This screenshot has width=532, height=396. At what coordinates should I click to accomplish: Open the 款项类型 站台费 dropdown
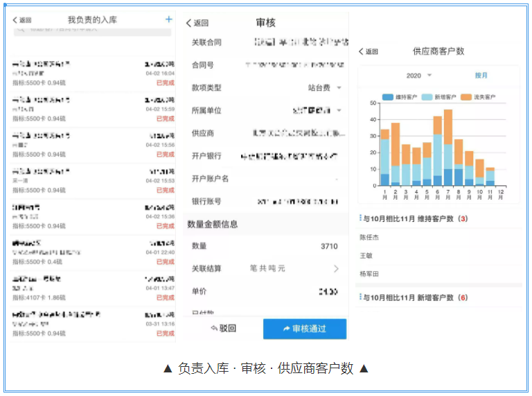326,88
